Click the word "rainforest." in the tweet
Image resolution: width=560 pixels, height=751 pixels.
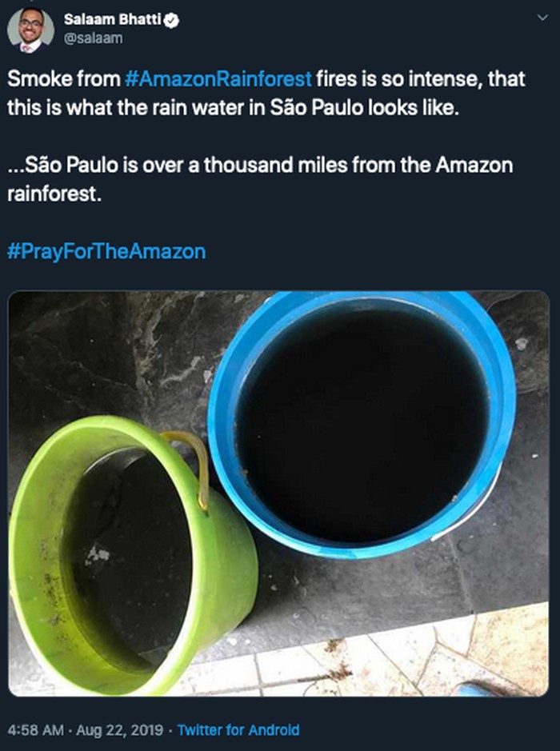pyautogui.click(x=54, y=194)
